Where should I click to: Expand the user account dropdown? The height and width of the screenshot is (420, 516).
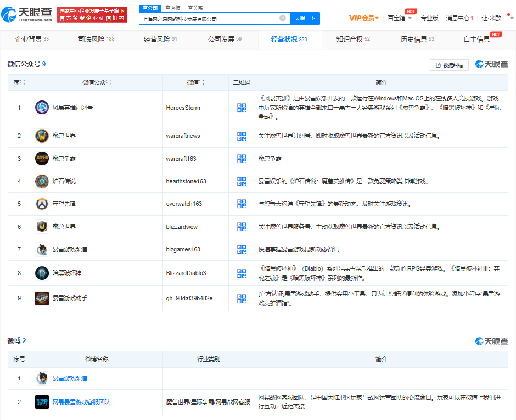(494, 18)
